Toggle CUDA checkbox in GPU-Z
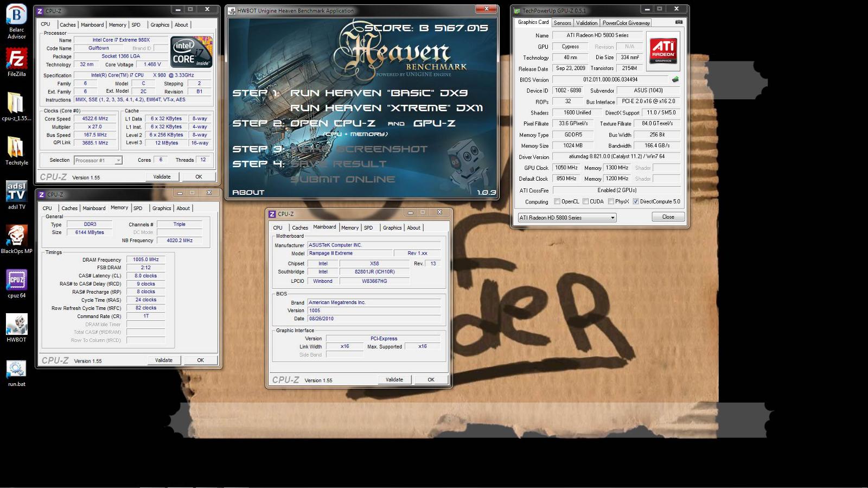 (586, 201)
